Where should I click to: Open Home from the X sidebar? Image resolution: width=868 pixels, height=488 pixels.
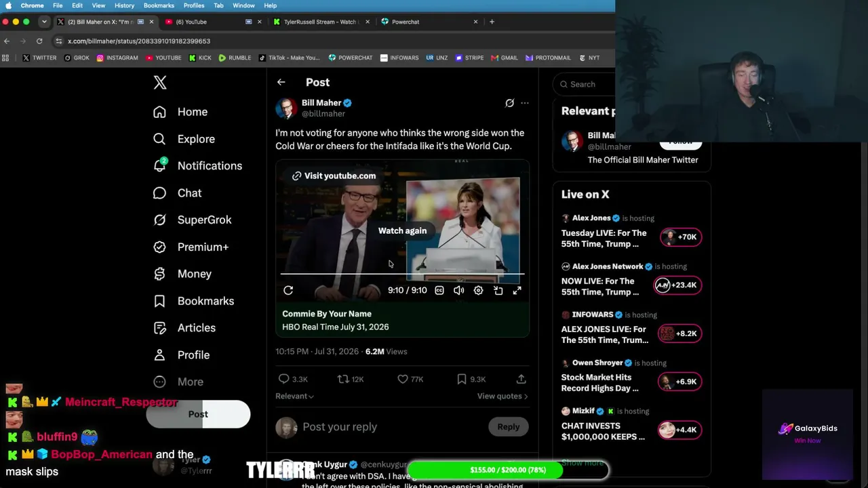pyautogui.click(x=180, y=112)
